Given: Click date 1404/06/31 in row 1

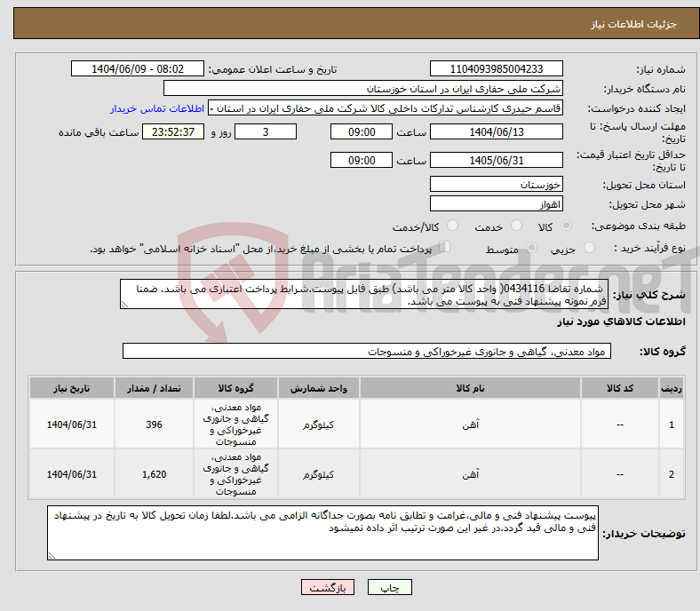Looking at the screenshot, I should pos(72,425).
